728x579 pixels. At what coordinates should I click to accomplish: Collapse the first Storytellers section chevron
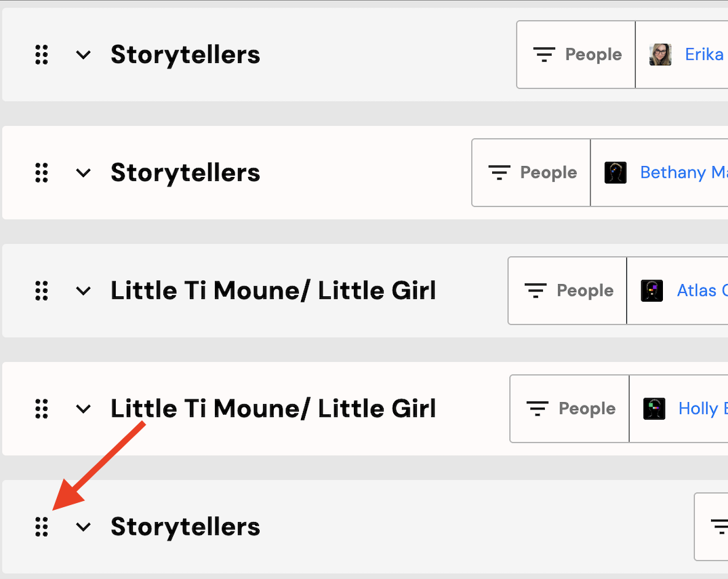tap(83, 55)
